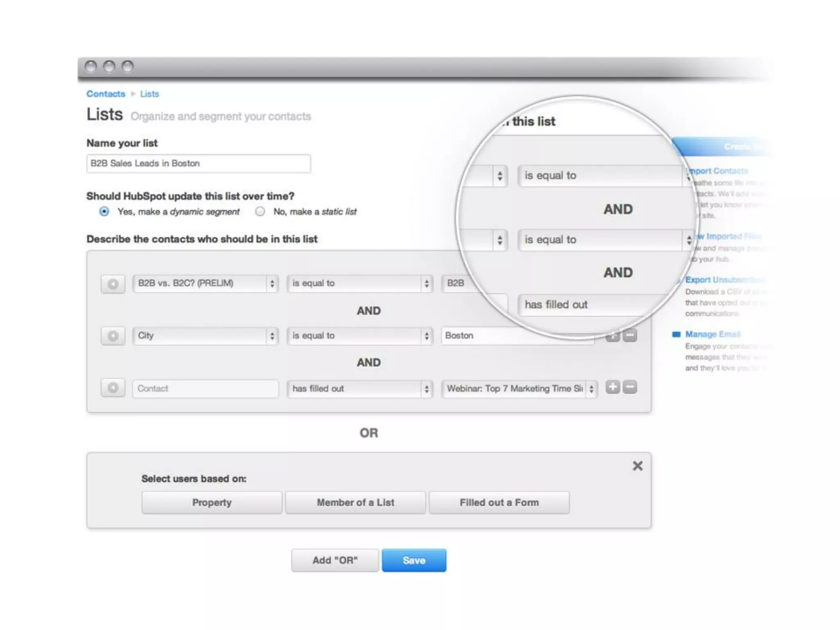Viewport: 840px width, 630px height.
Task: Open the B2B vs. B2C? (PRELIM) dropdown
Action: click(x=205, y=283)
